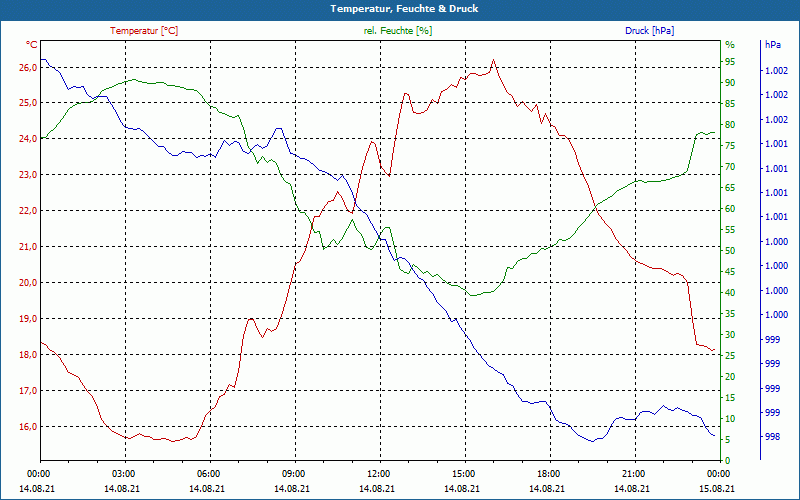This screenshot has height=500, width=800.
Task: Click the 00:00 label above 15.08.21
Action: pos(717,474)
